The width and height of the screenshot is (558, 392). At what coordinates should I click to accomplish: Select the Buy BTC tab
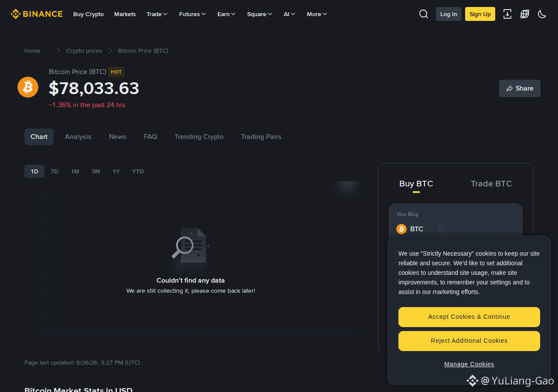click(x=416, y=184)
